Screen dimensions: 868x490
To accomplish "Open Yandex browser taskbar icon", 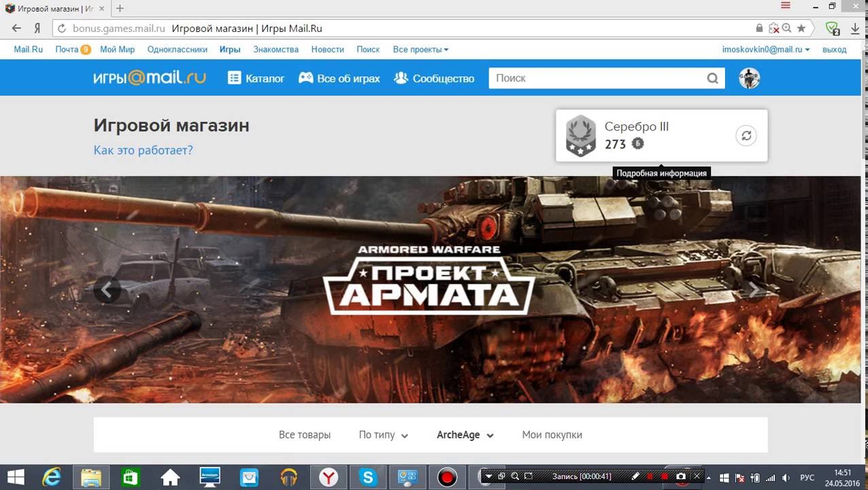I will (x=329, y=477).
